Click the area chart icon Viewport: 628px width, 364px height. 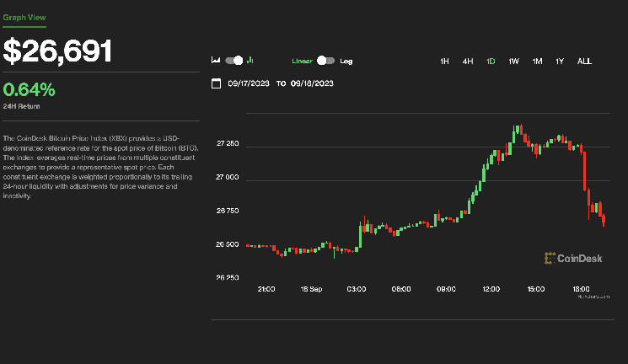point(216,61)
